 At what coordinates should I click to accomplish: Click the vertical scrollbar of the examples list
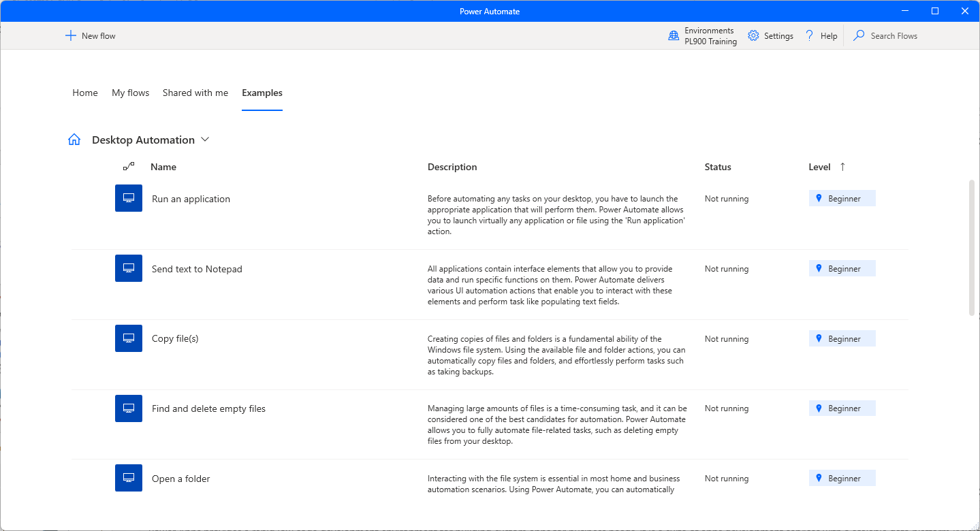click(972, 248)
